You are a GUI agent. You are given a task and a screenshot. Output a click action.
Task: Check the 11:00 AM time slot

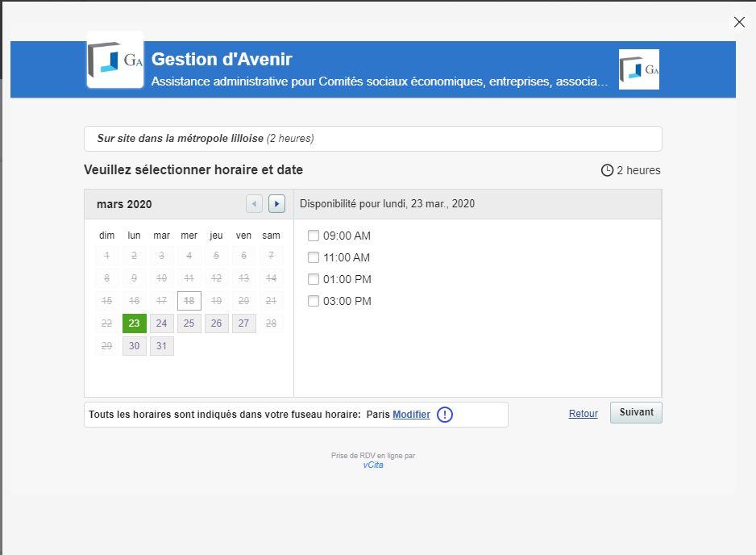pos(314,257)
